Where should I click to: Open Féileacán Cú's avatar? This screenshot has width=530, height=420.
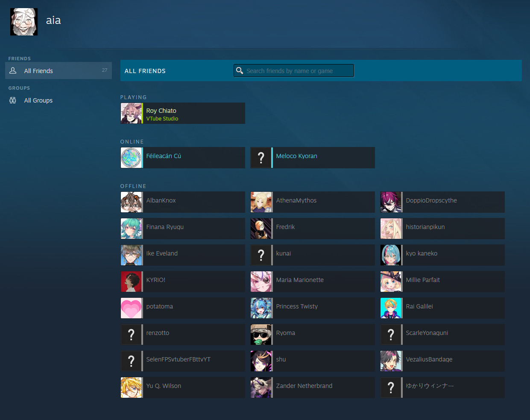(x=131, y=158)
